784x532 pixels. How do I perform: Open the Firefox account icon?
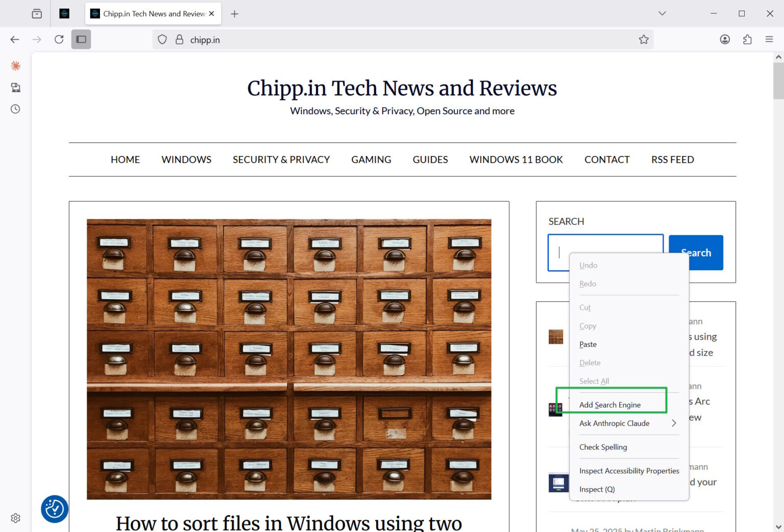pos(725,39)
